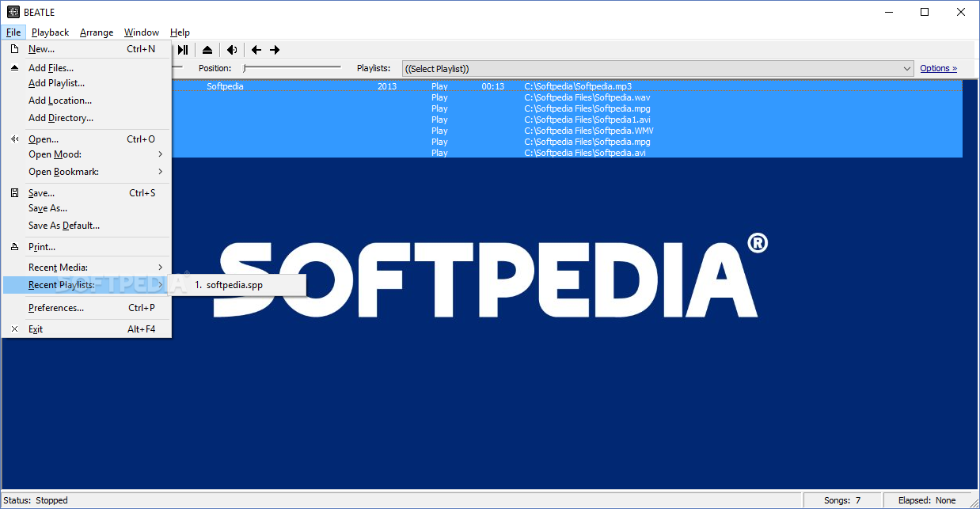Click the 2013 year cell
This screenshot has width=980, height=509.
(x=387, y=86)
